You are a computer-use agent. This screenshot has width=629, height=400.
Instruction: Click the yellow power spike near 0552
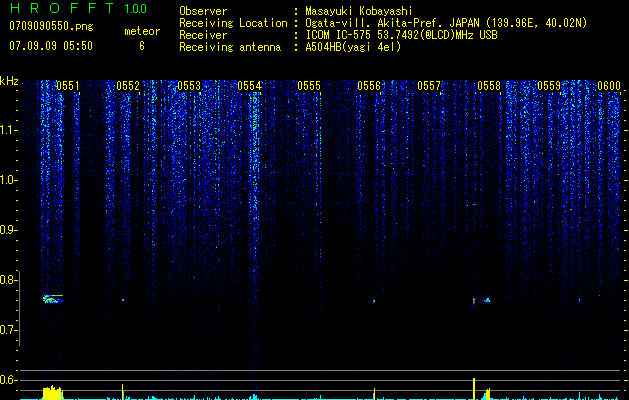click(123, 392)
